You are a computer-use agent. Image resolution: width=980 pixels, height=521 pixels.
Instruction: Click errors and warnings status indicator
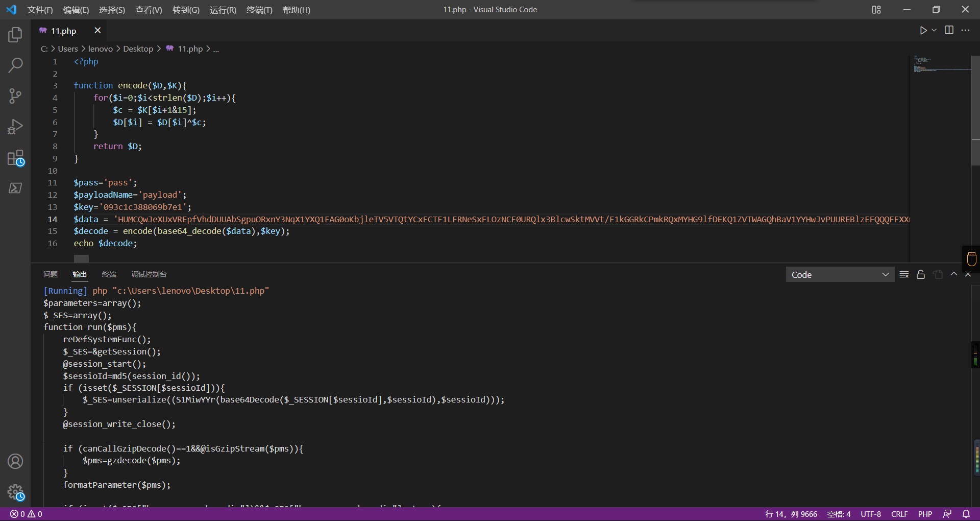[x=27, y=514]
